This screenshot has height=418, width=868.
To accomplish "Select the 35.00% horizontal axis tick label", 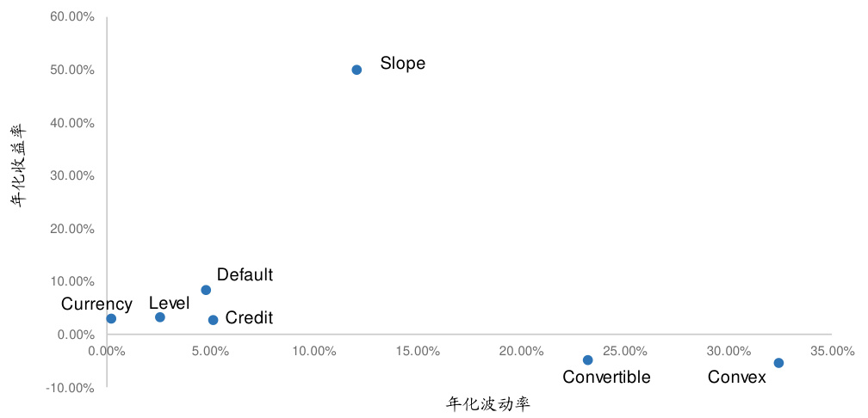I will tap(832, 351).
